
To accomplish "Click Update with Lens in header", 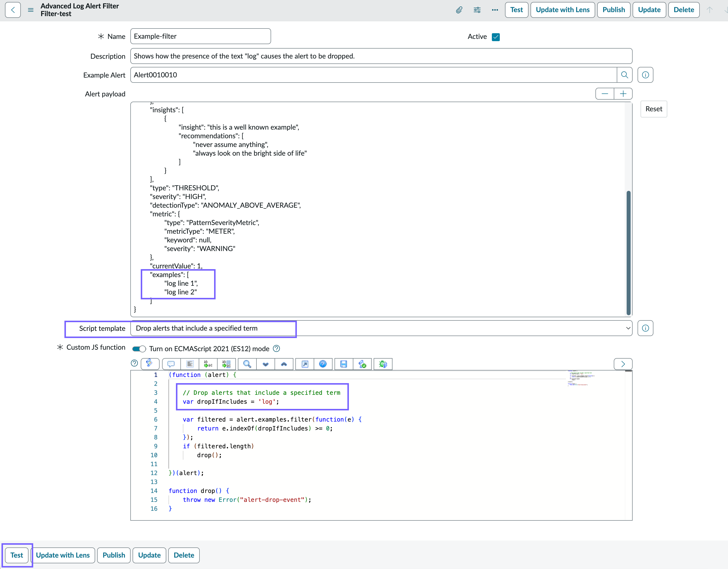I will point(563,10).
